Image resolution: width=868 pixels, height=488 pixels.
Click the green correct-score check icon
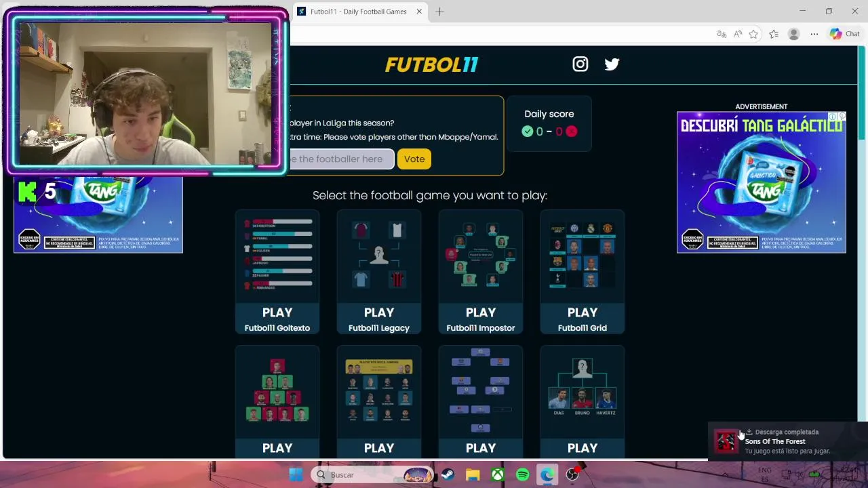[x=528, y=131]
